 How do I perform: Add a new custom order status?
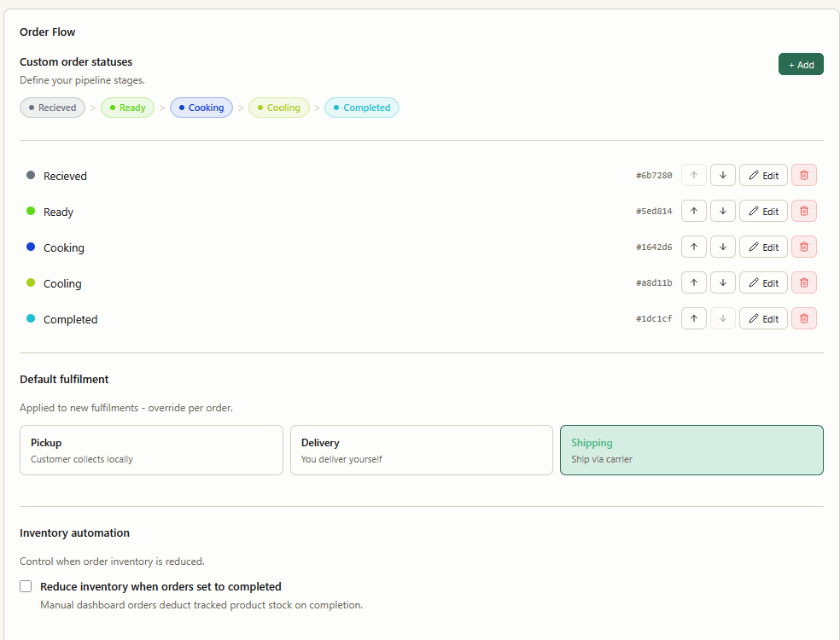801,64
